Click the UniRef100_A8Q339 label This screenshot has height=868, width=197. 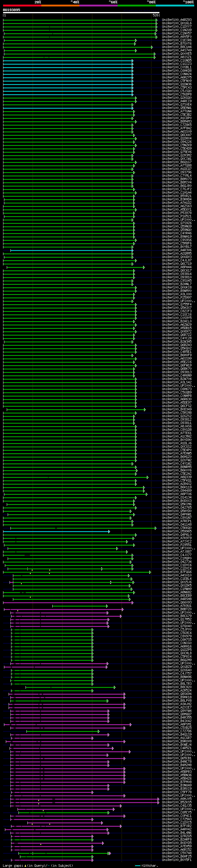tap(177, 477)
